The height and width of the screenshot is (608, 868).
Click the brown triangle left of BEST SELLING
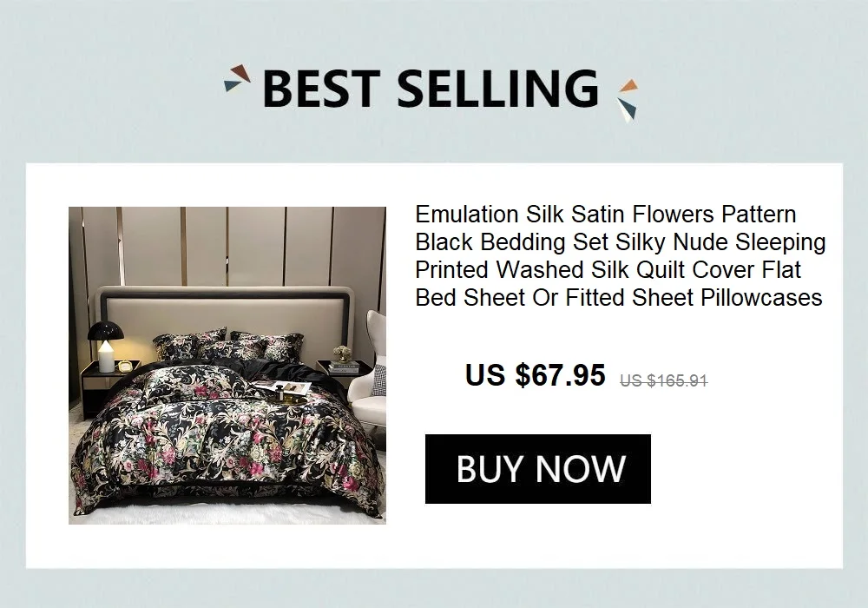click(242, 73)
